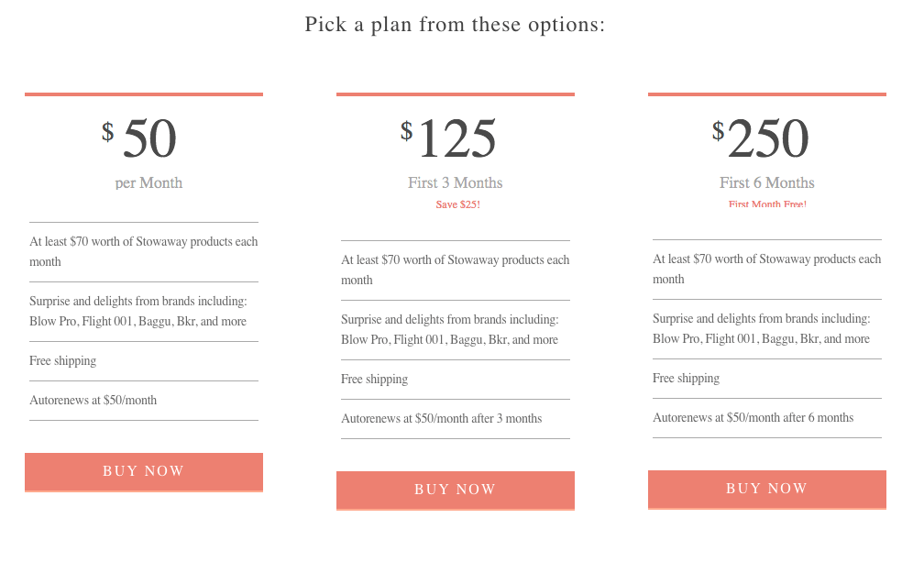Viewport: 924px width, 562px height.
Task: Click BUY NOW for the $125 three-month plan
Action: (456, 490)
